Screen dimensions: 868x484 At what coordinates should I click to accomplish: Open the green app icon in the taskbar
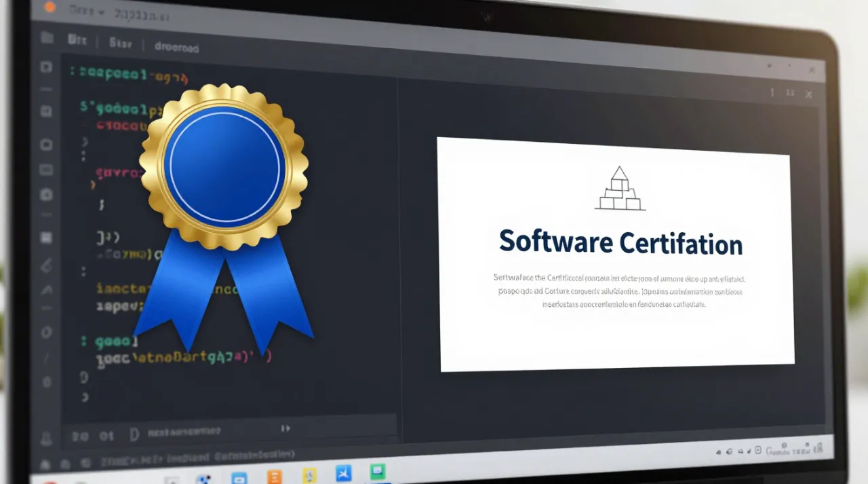[x=378, y=470]
